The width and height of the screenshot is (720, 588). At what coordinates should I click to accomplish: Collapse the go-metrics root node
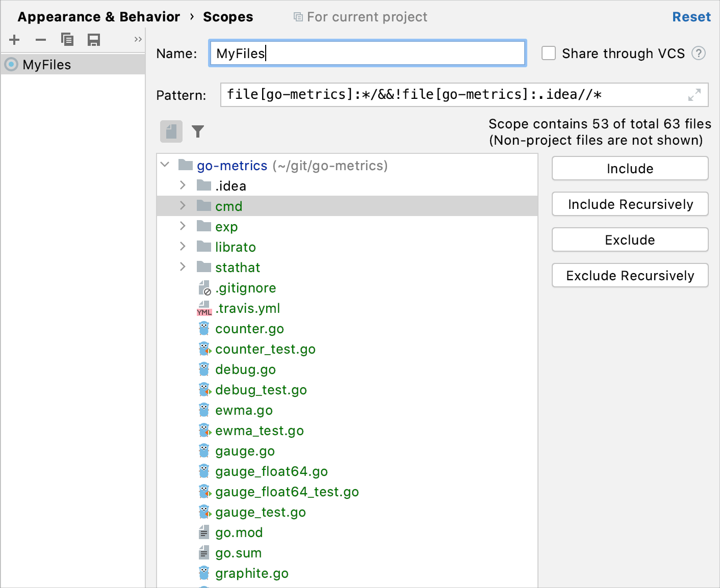tap(165, 165)
